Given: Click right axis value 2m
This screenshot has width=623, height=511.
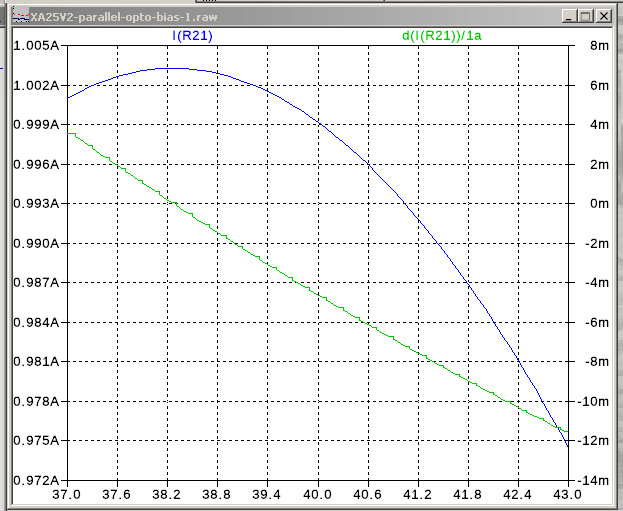Looking at the screenshot, I should [x=599, y=164].
